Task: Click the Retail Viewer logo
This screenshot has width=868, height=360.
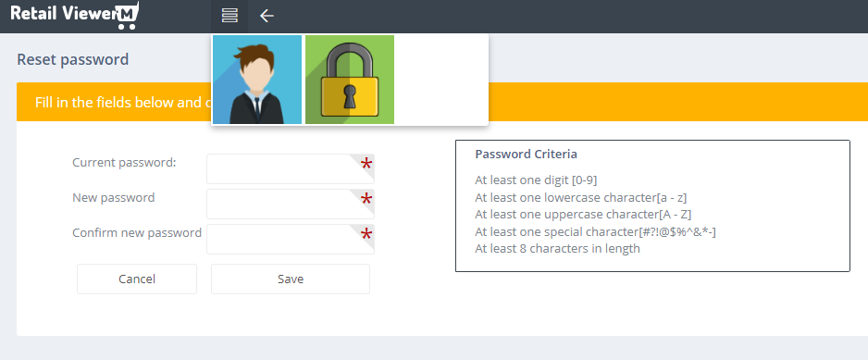Action: (x=75, y=15)
